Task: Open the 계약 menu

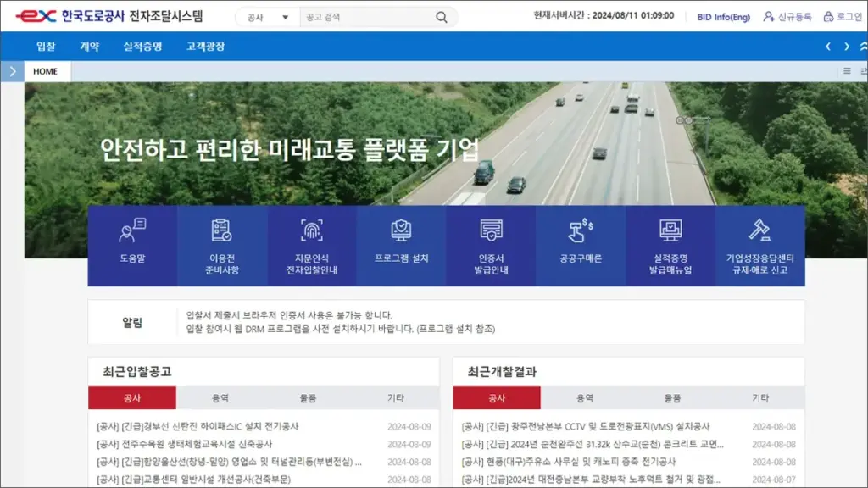Action: 90,47
